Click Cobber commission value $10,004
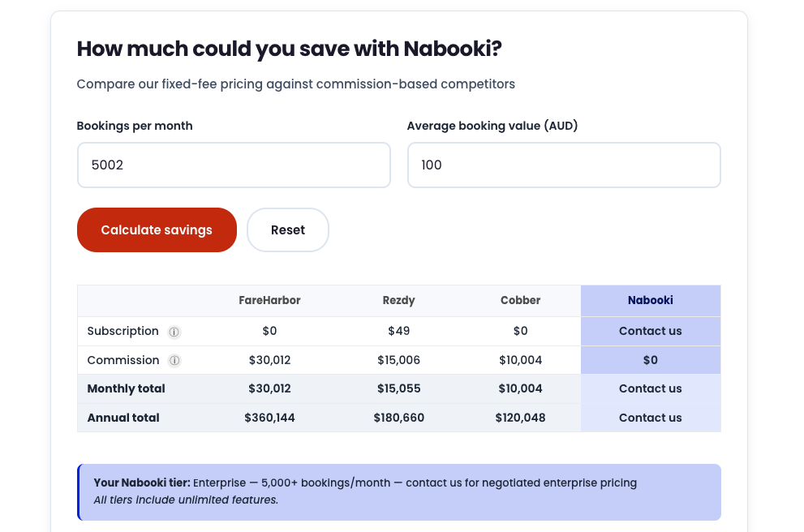804x532 pixels. pyautogui.click(x=520, y=360)
